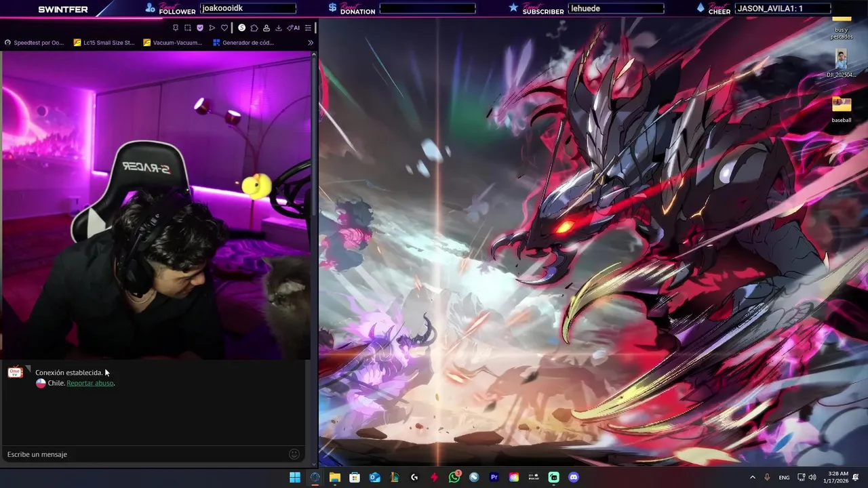This screenshot has width=868, height=488.
Task: Open File Explorer from taskbar
Action: click(x=335, y=477)
